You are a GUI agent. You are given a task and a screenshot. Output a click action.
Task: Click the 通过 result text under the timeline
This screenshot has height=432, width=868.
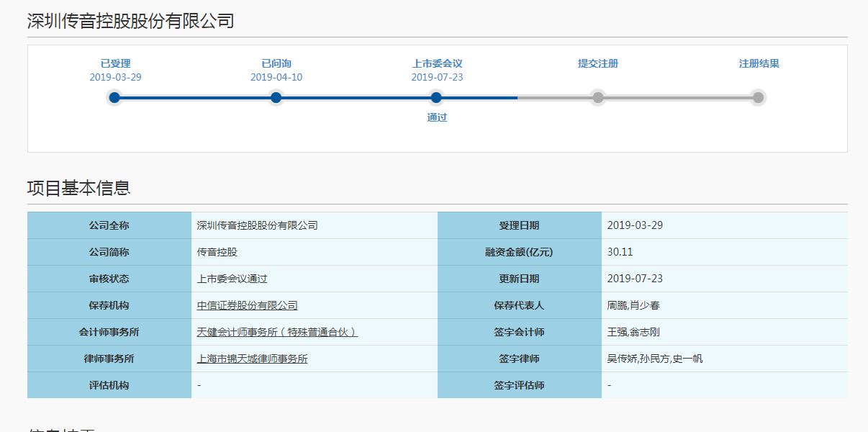click(437, 117)
